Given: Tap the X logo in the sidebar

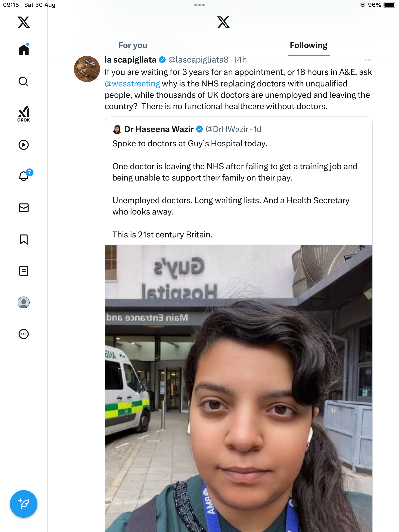Looking at the screenshot, I should (24, 22).
